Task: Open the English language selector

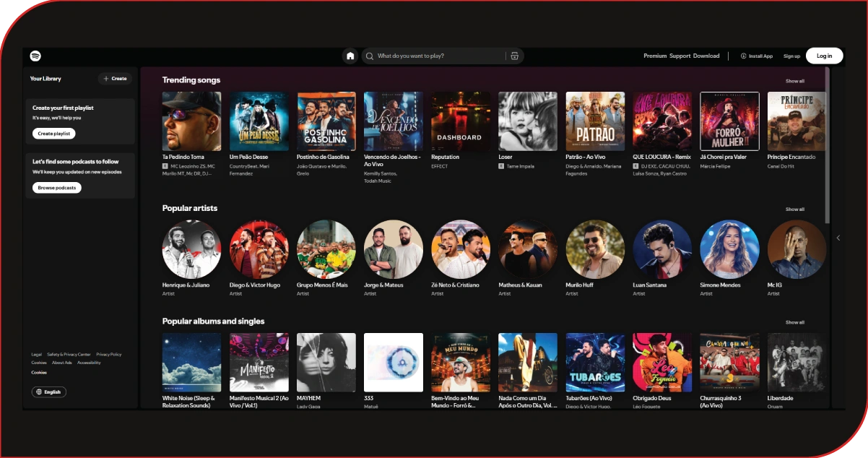Action: [48, 392]
